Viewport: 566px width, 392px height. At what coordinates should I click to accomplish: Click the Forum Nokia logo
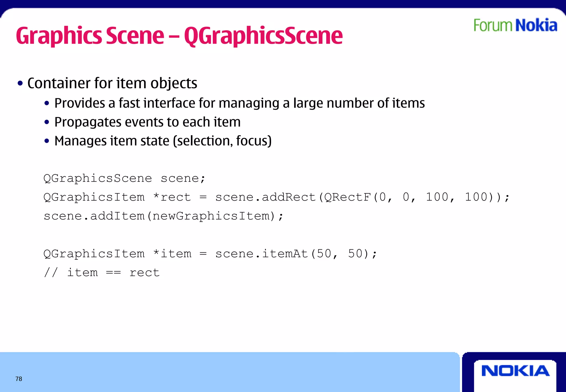(x=515, y=25)
